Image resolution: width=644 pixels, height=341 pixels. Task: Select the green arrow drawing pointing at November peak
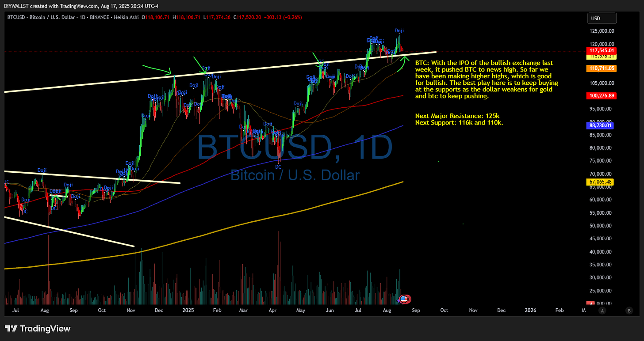tap(157, 68)
